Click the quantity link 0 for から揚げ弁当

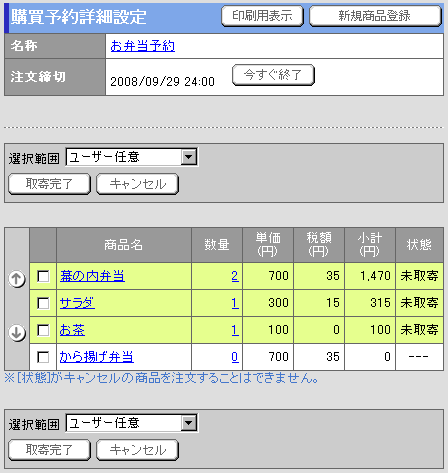235,357
